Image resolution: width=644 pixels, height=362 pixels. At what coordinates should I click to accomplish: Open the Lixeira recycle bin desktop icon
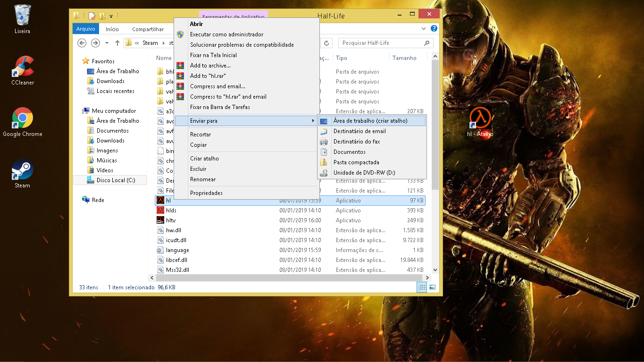point(22,19)
